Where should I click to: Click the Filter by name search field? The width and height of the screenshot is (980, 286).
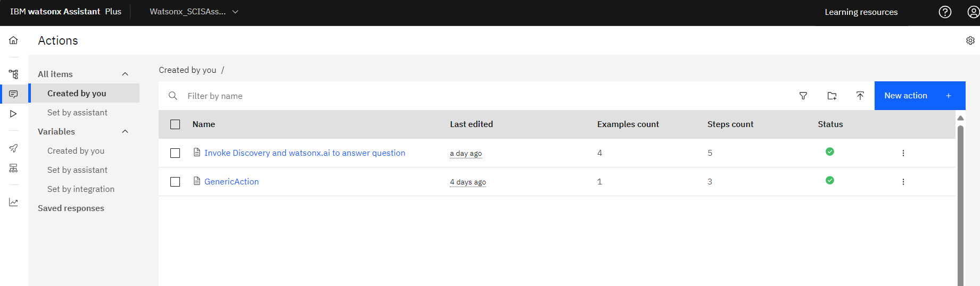click(x=479, y=96)
